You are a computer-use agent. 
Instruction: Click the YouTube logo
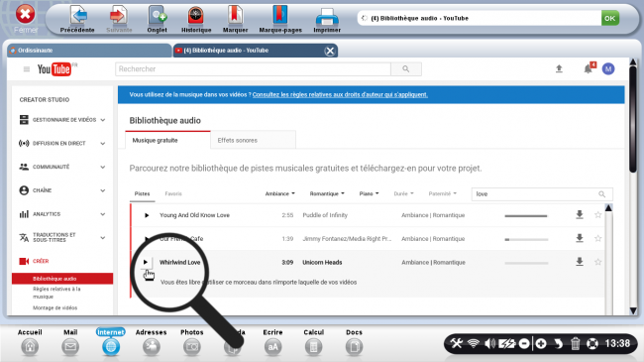54,69
